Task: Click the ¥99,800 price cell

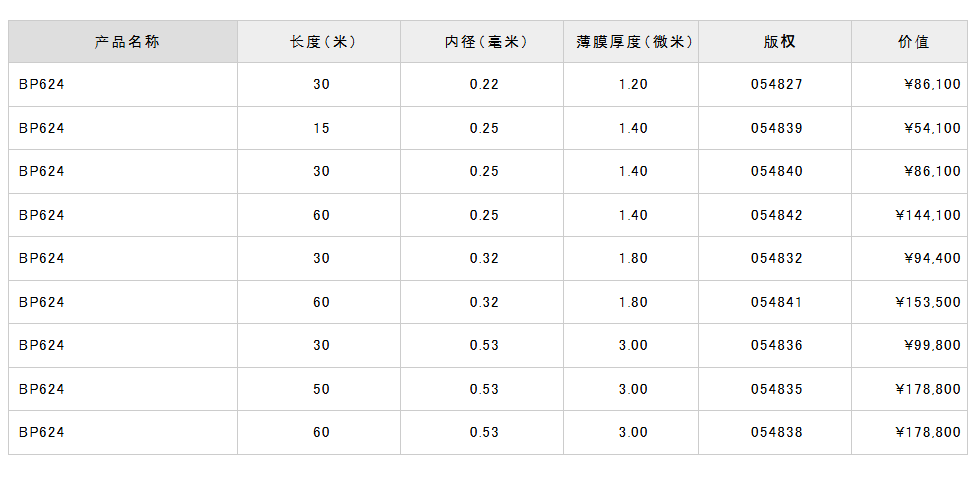Action: (x=930, y=345)
